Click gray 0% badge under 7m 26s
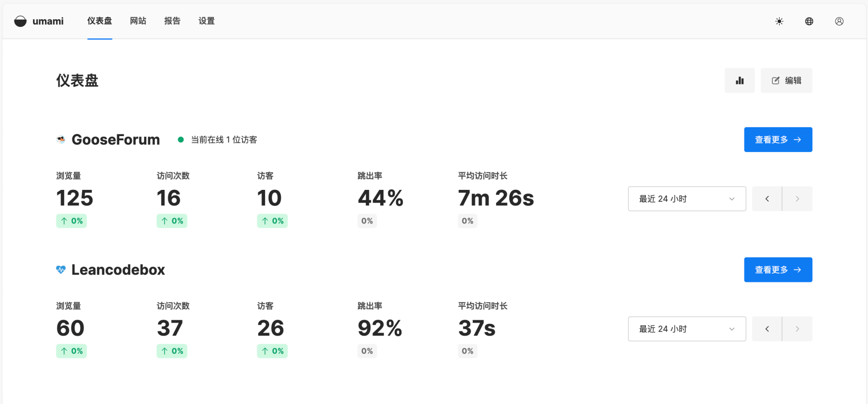This screenshot has height=404, width=868. [x=468, y=221]
